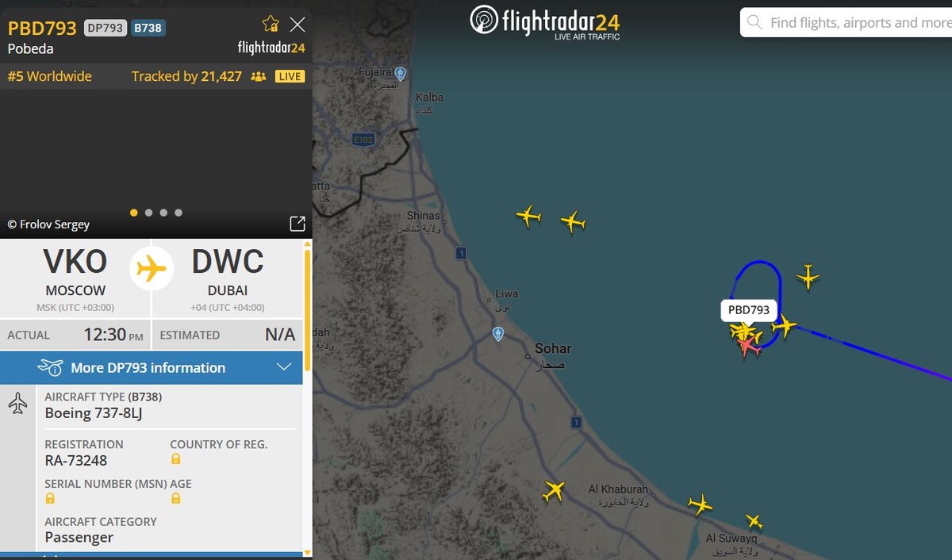Click locked Country of Reg. padlock
Viewport: 952px width, 560px height.
click(175, 459)
